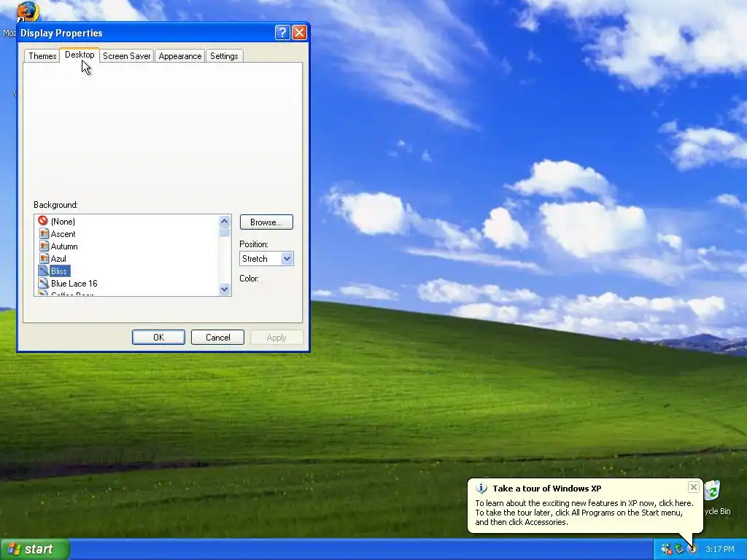
Task: Switch to the Screen Saver tab
Action: click(127, 55)
